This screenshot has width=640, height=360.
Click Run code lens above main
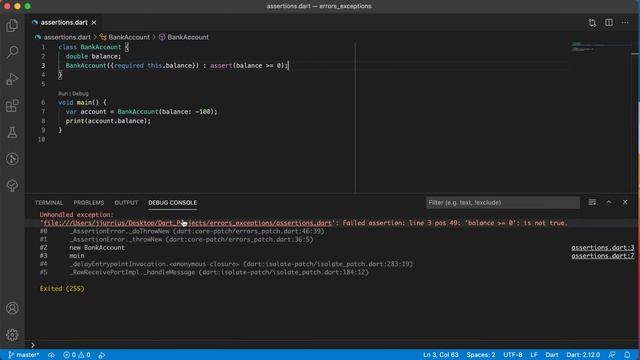[63, 93]
